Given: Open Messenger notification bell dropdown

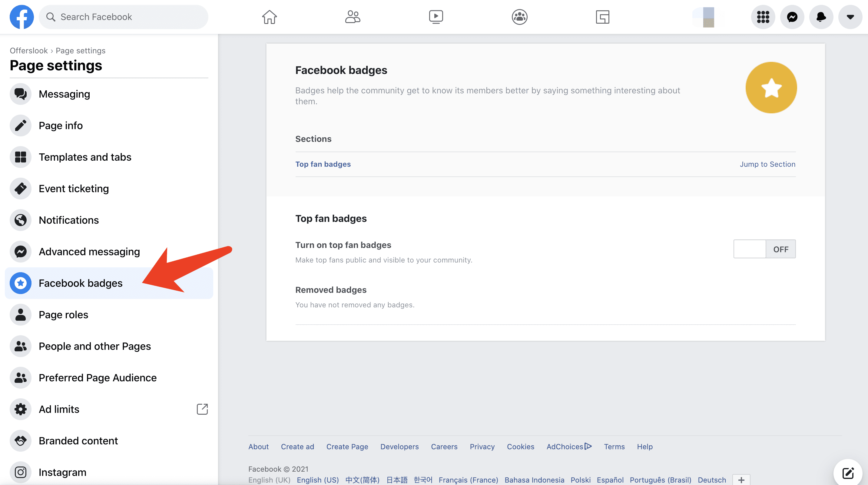Looking at the screenshot, I should tap(820, 17).
